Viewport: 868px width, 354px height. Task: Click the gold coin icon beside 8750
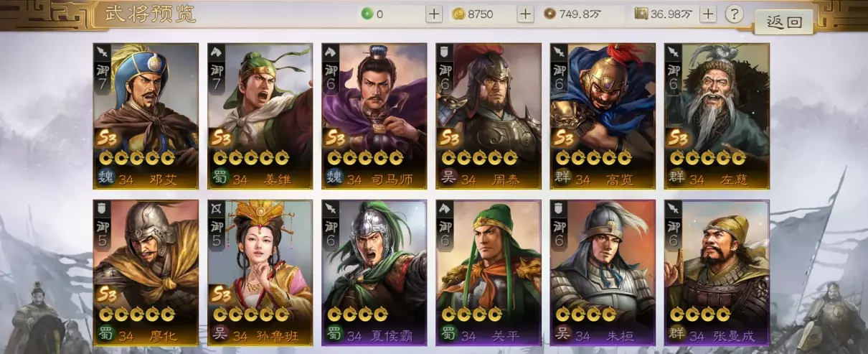(x=458, y=14)
